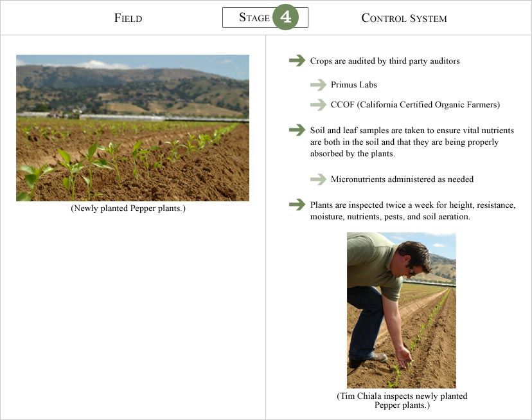
Task: Click soil and leaf samples paragraph
Action: (412, 142)
